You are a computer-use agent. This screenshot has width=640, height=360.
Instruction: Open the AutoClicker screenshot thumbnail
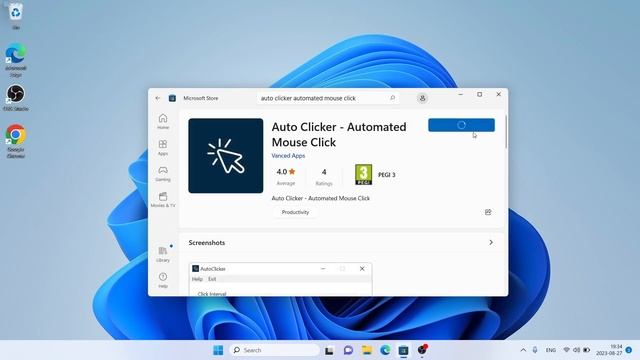(x=280, y=280)
